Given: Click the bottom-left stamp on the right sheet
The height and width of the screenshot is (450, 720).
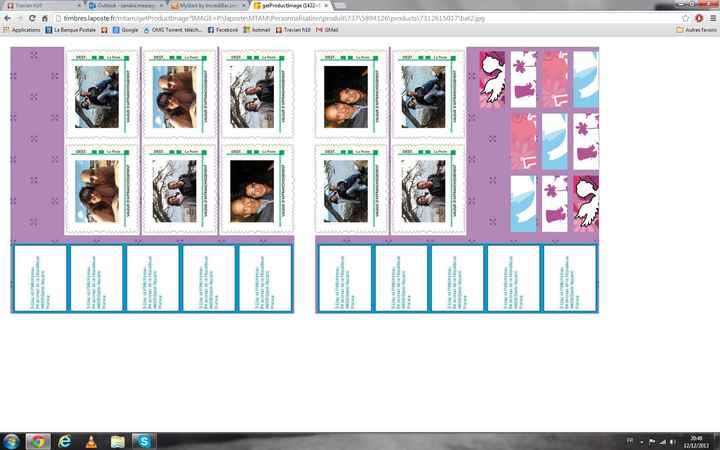Looking at the screenshot, I should (x=351, y=189).
